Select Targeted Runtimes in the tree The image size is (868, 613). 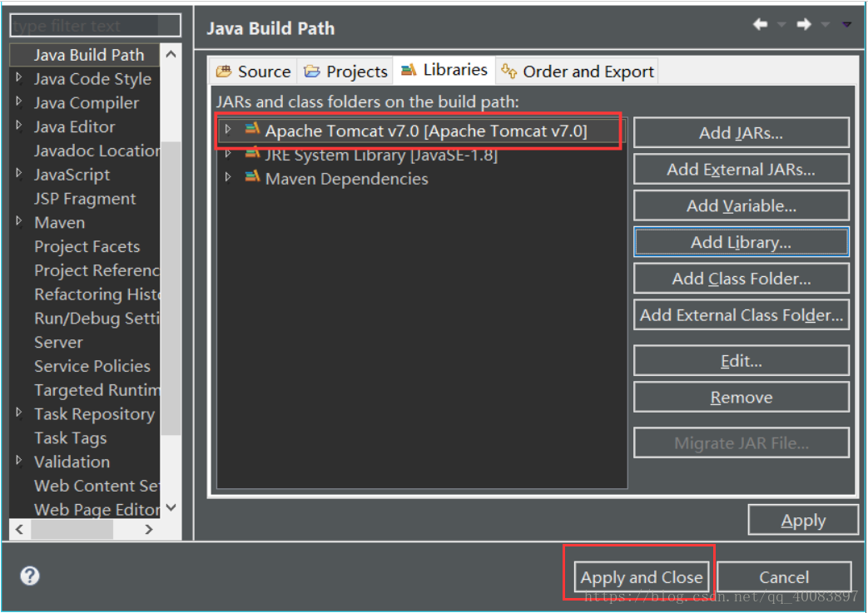point(97,390)
